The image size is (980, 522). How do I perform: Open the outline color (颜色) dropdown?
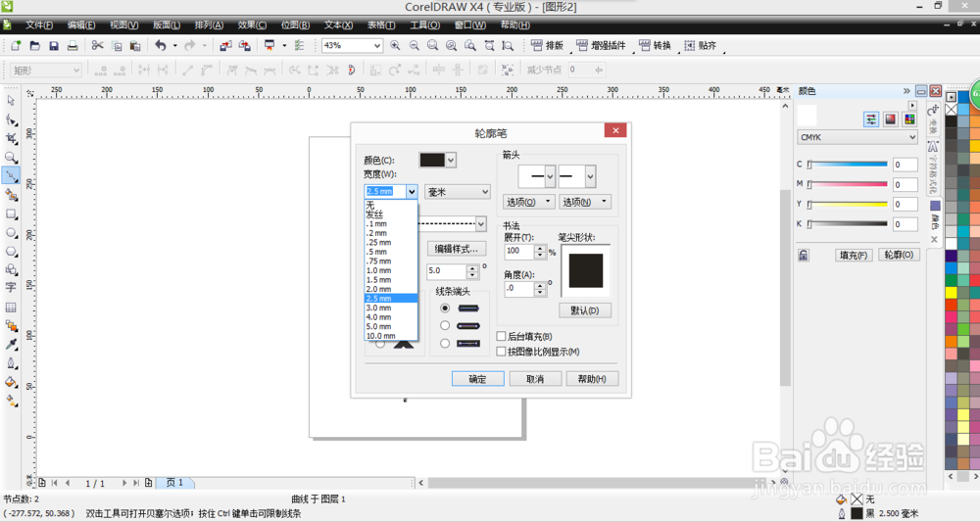click(451, 160)
